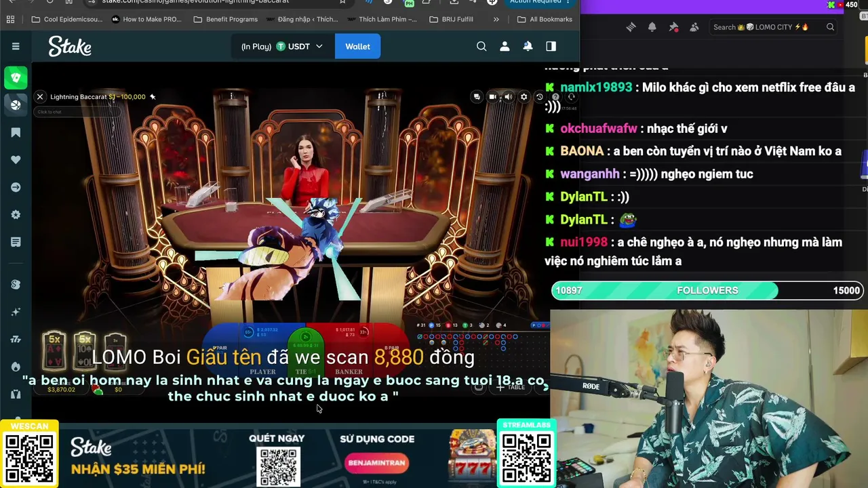The height and width of the screenshot is (488, 868).
Task: Open the Cool Epidemicsou... bookmark folder
Action: [67, 19]
